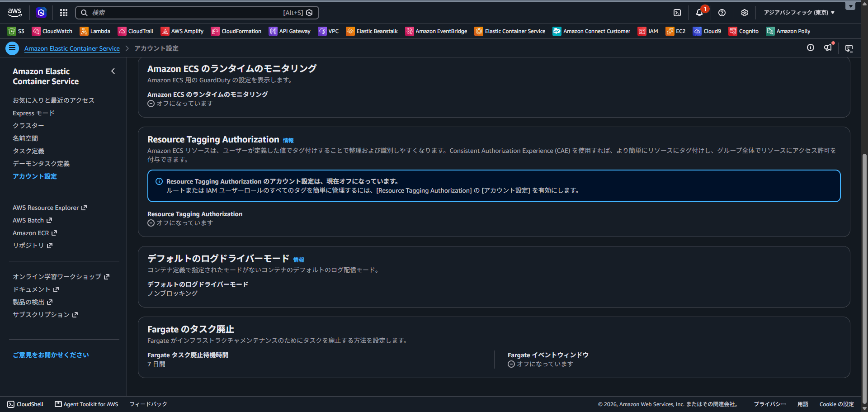Image resolution: width=868 pixels, height=412 pixels.
Task: Click the ノンブロッキング log driver value
Action: pos(173,294)
